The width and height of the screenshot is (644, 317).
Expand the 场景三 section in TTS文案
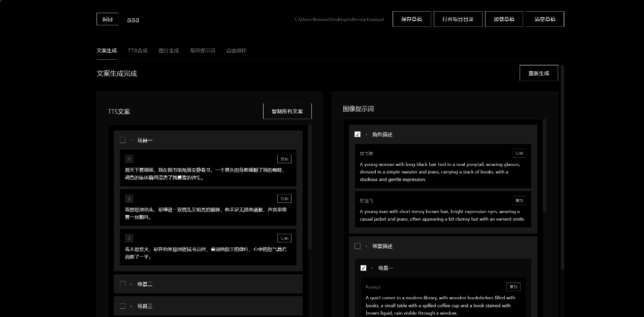132,306
